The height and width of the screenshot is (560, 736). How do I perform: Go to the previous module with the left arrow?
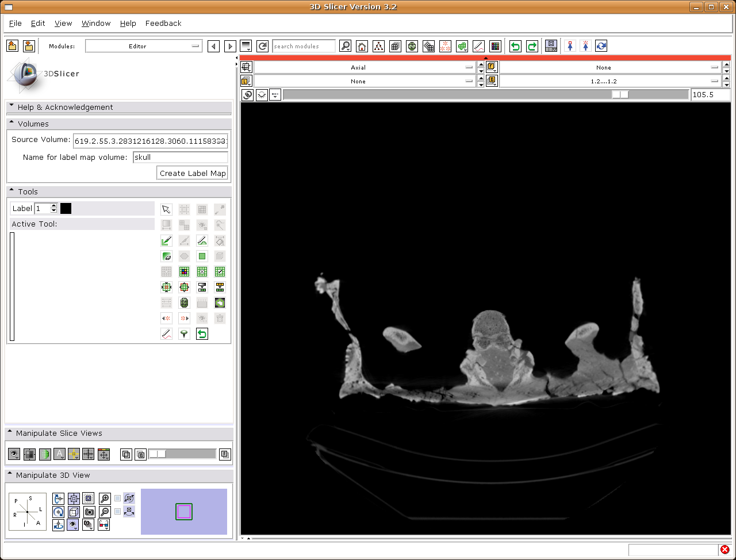[213, 46]
